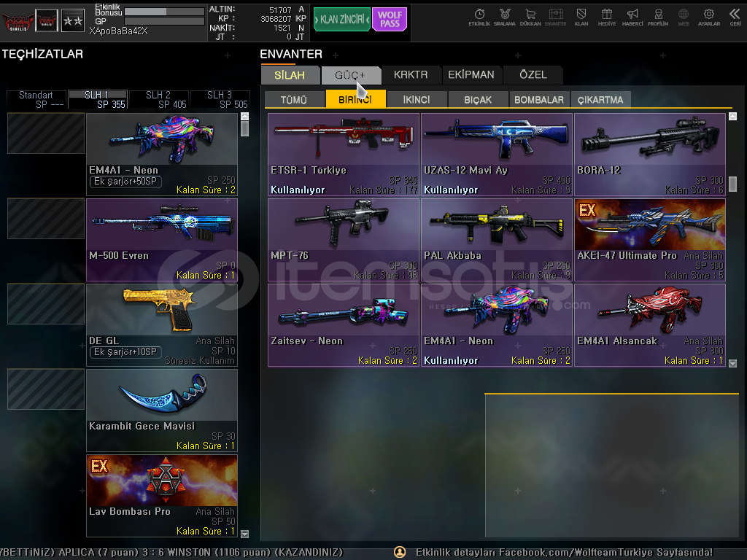Click the inventory grid scrollbar thumb
This screenshot has width=747, height=560.
pyautogui.click(x=732, y=184)
